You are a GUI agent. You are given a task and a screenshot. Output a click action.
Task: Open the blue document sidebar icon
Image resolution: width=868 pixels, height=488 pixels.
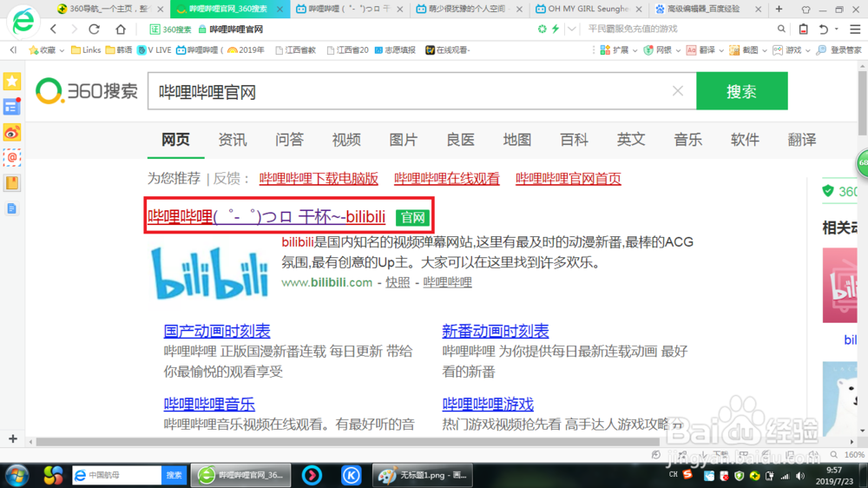12,208
